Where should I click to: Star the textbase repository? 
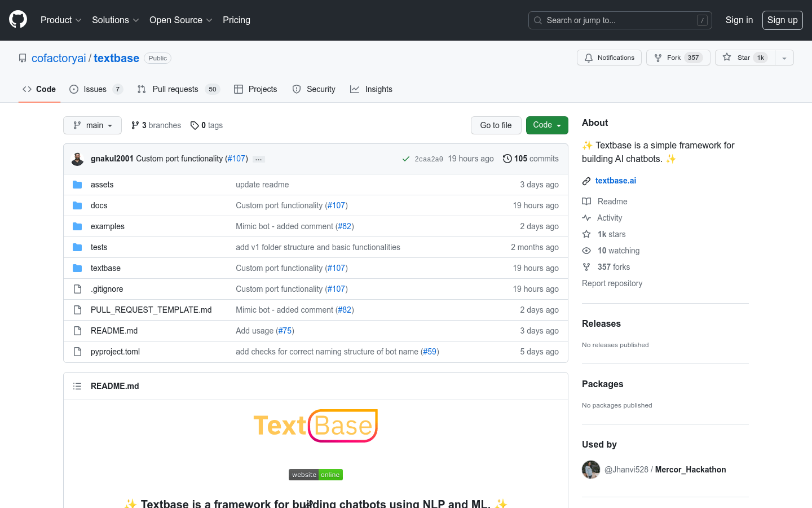coord(745,58)
